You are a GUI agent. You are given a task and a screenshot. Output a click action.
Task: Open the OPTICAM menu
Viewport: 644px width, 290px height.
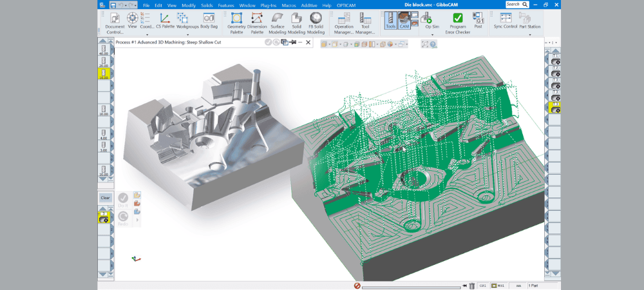345,5
